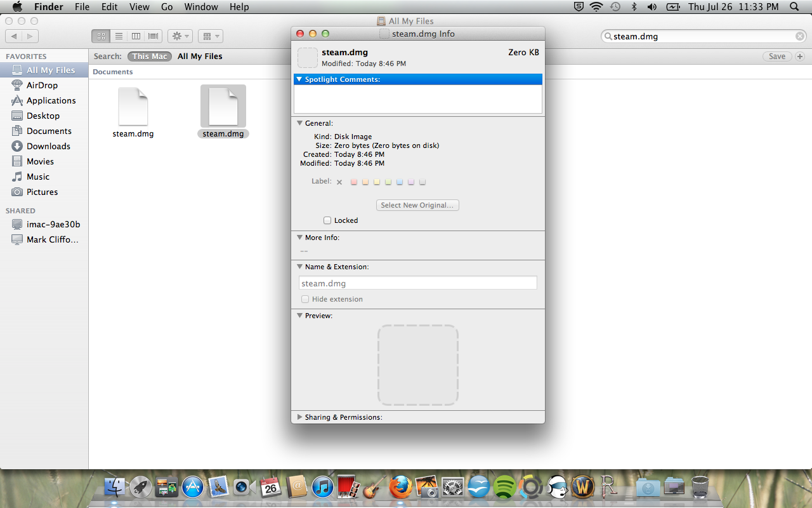
Task: Open the Window menu
Action: pos(200,7)
